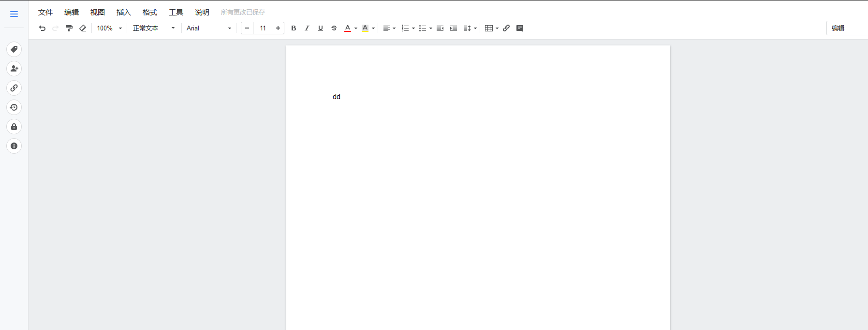This screenshot has width=868, height=330.
Task: Open version history clock icon
Action: click(x=14, y=107)
